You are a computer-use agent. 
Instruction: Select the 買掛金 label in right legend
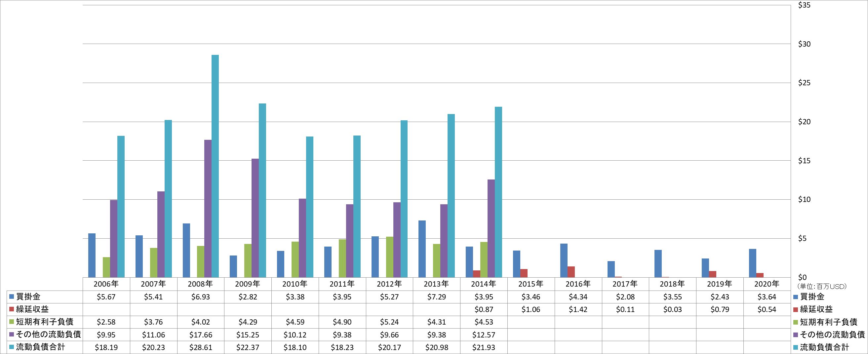[x=812, y=297]
